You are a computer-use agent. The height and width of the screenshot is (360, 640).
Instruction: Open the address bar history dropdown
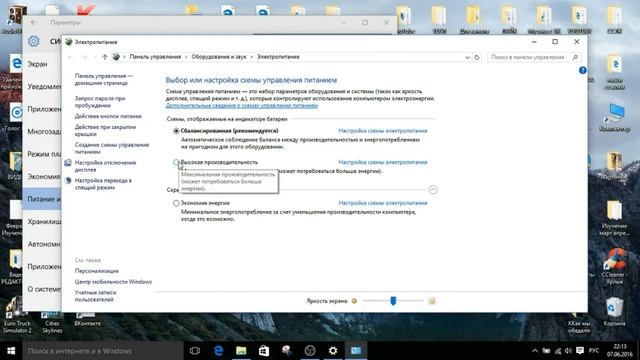(467, 57)
